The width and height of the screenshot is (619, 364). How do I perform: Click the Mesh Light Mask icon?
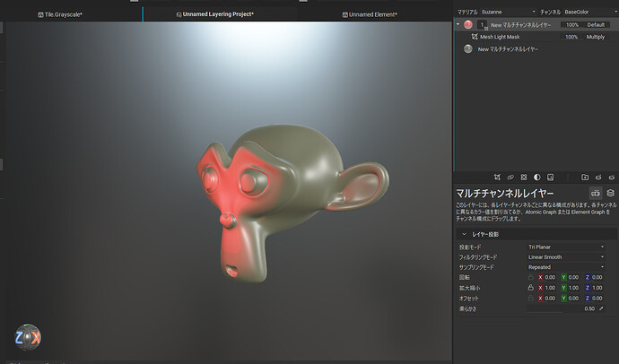click(x=475, y=37)
